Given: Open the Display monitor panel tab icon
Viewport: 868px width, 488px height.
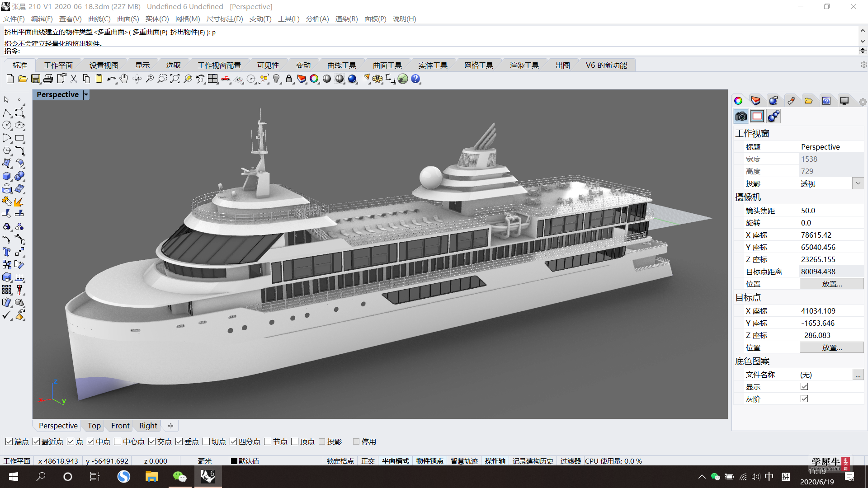Looking at the screenshot, I should coord(844,101).
